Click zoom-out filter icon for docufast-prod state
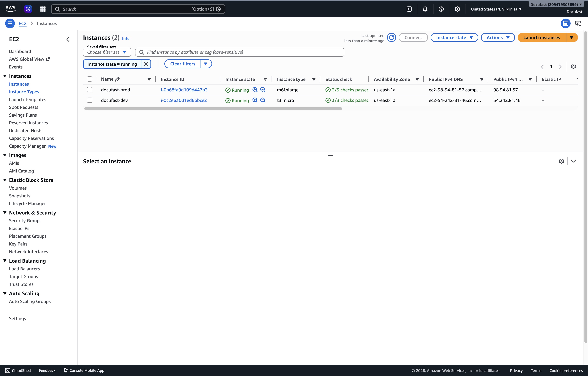Image resolution: width=588 pixels, height=376 pixels. pyautogui.click(x=263, y=90)
